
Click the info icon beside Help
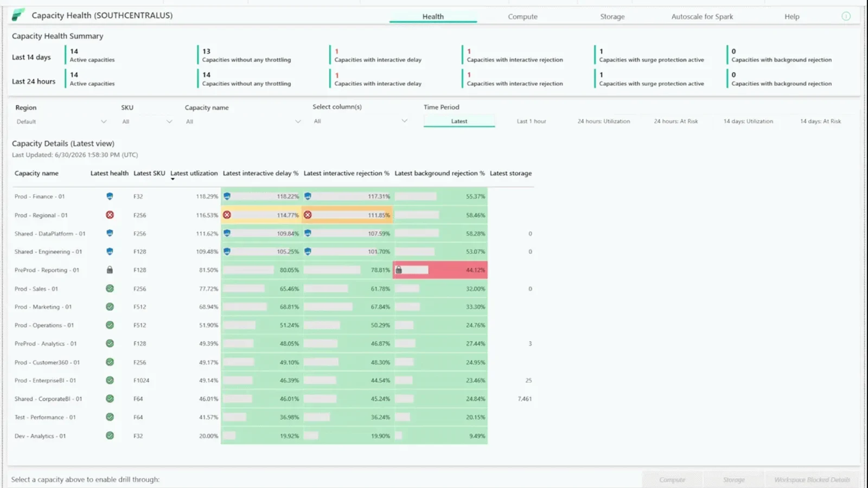[846, 16]
